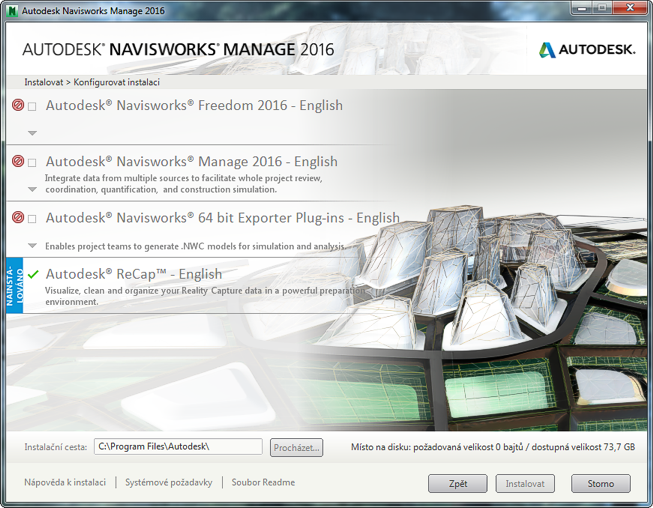Open Systémové požadavky link
This screenshot has height=508, width=653.
pos(169,482)
